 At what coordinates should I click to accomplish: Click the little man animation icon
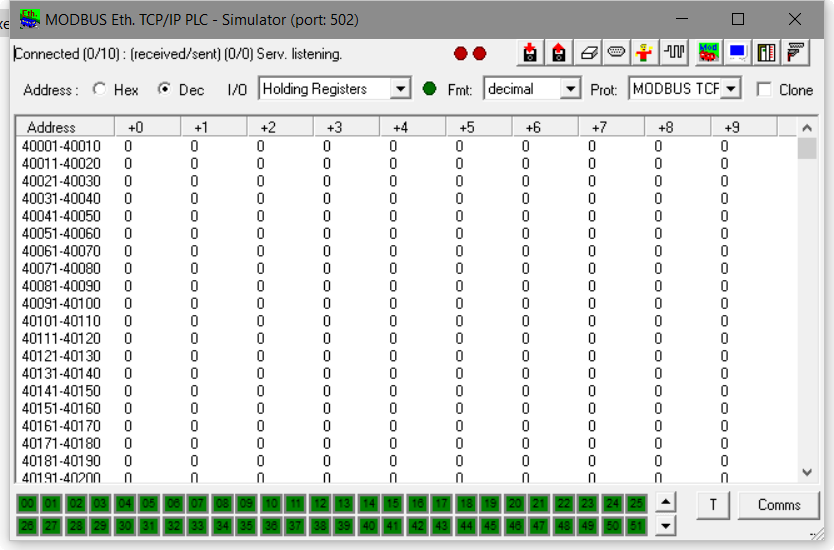645,53
